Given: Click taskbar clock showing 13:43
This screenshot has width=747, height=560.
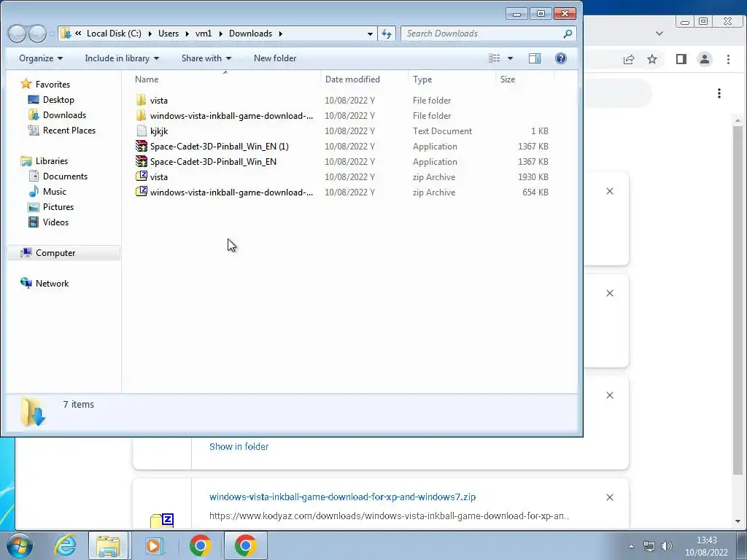Looking at the screenshot, I should pos(706,545).
